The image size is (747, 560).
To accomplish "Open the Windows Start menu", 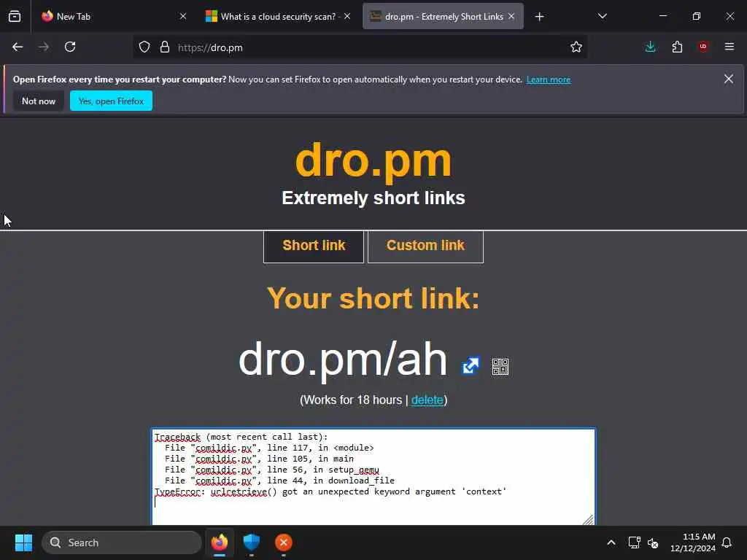I will 23,542.
